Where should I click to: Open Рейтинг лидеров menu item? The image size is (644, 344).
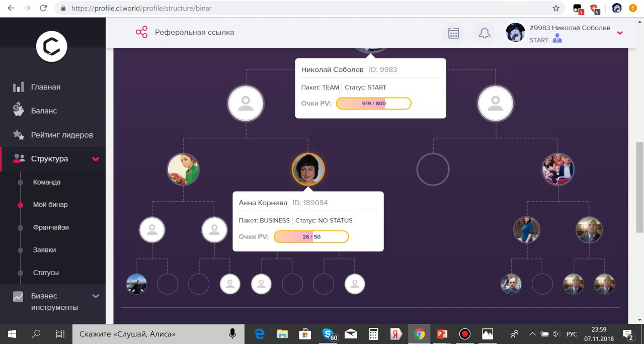[62, 135]
